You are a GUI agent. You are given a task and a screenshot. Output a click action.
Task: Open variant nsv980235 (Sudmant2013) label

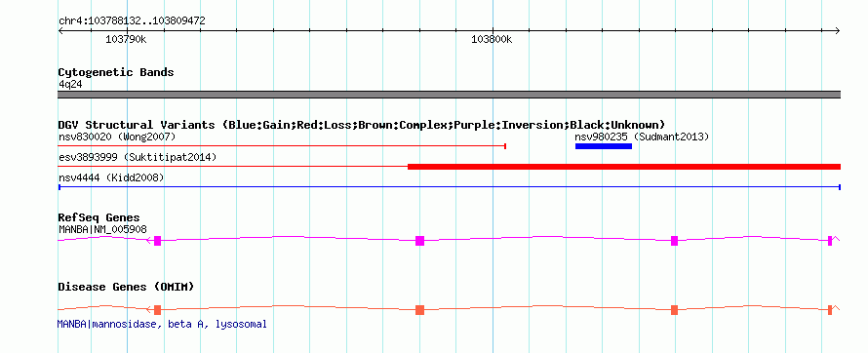(x=642, y=137)
